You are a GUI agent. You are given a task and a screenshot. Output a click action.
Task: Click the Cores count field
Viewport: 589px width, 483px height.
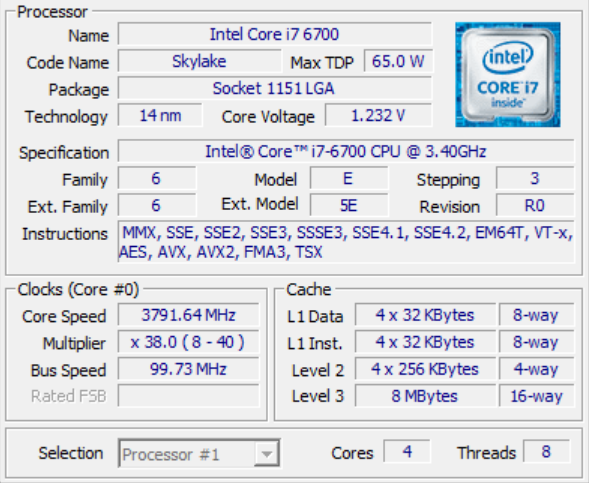pyautogui.click(x=407, y=451)
